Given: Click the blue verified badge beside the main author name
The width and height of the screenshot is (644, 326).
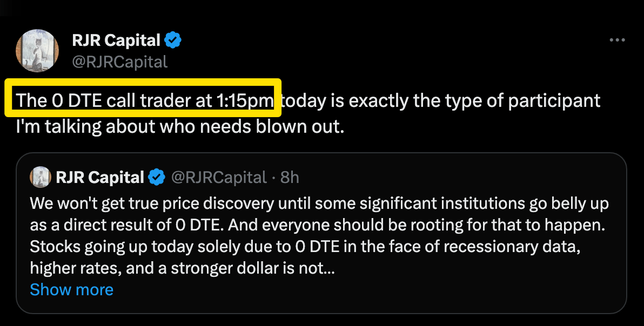Looking at the screenshot, I should click(173, 40).
